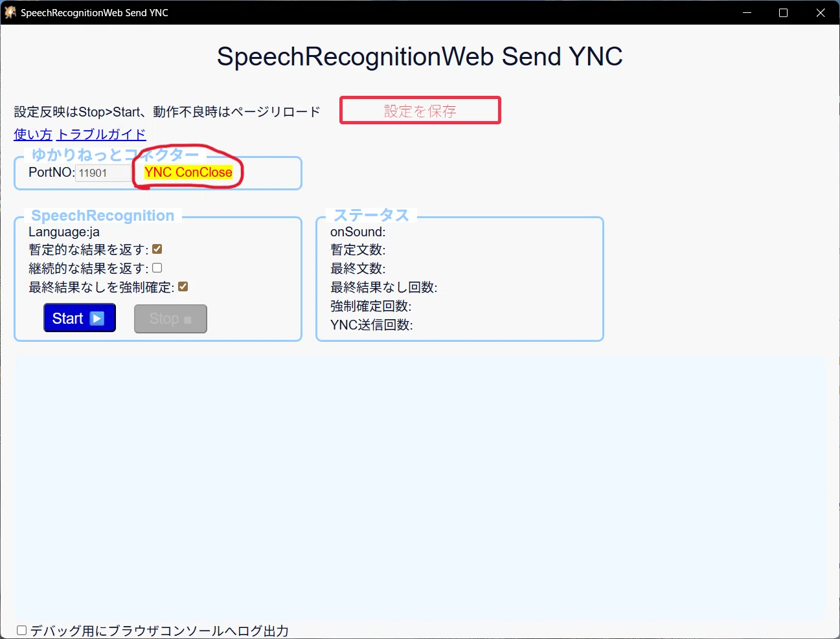The height and width of the screenshot is (639, 840).
Task: Maximize the SpeechRecognitionWeb window
Action: (x=783, y=12)
